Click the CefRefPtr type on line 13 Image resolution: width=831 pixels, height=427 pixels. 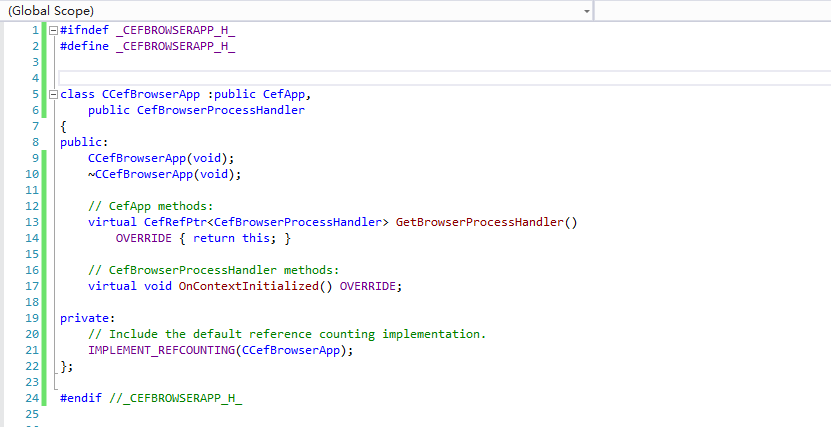pos(175,222)
